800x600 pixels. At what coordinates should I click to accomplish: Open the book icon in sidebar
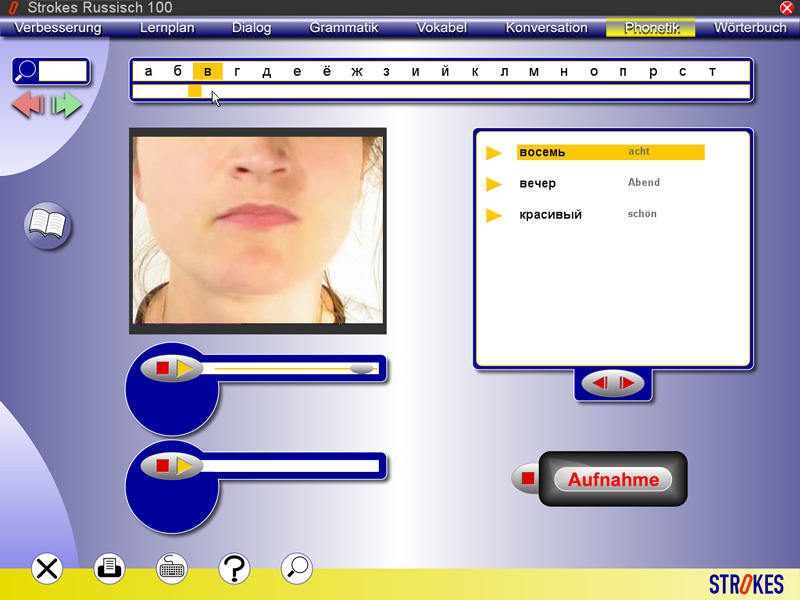(x=47, y=225)
